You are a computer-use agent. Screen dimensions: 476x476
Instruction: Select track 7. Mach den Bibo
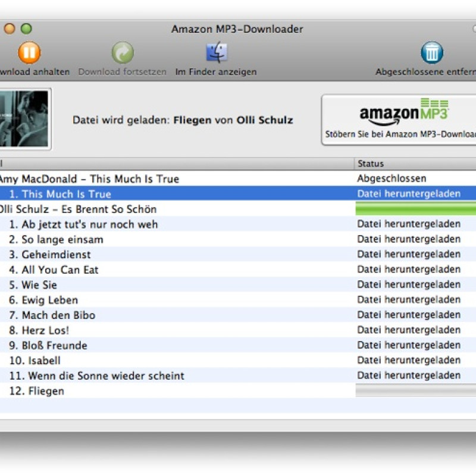point(238,315)
